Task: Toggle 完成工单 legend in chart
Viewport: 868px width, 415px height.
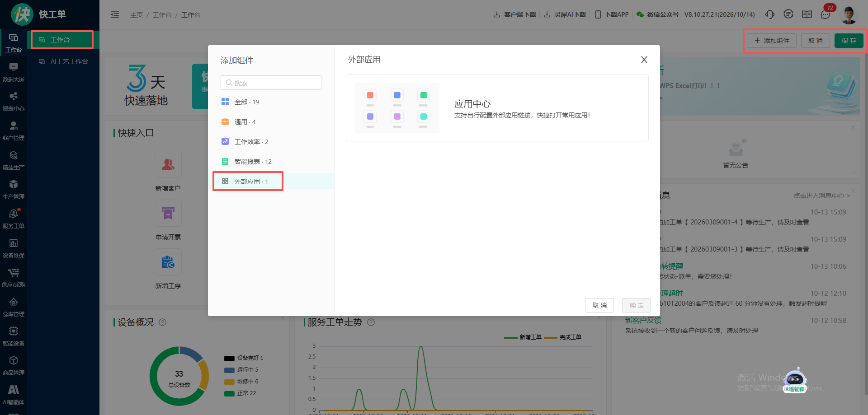Action: 563,337
